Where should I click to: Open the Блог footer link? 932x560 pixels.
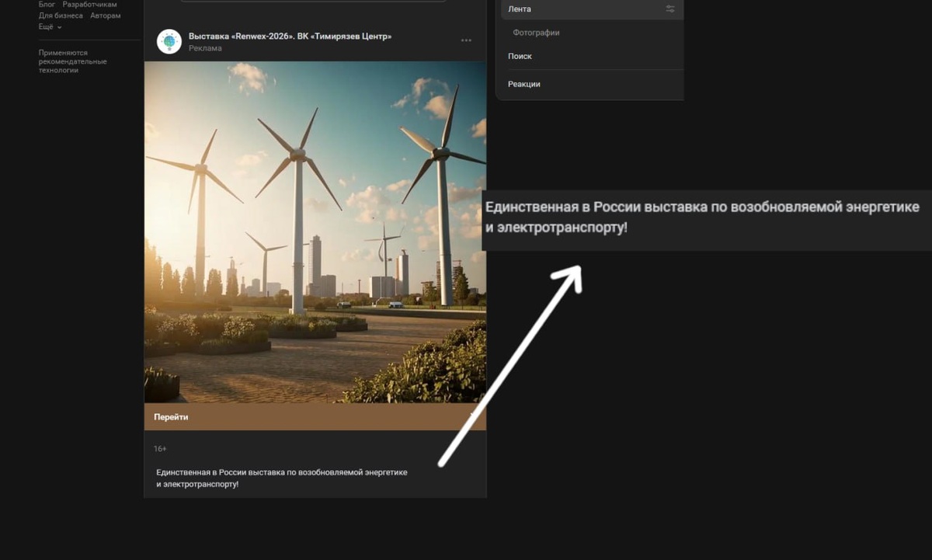click(x=47, y=5)
